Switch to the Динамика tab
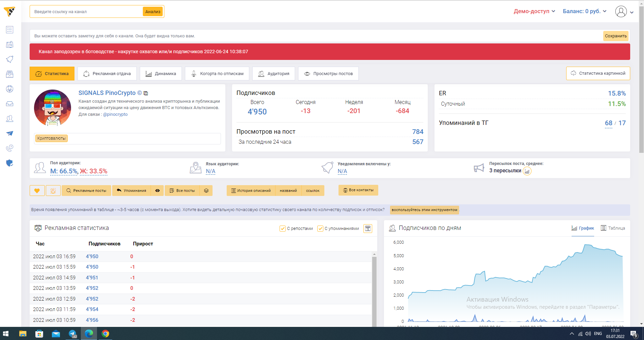Viewport: 644px width, 340px height. [161, 74]
